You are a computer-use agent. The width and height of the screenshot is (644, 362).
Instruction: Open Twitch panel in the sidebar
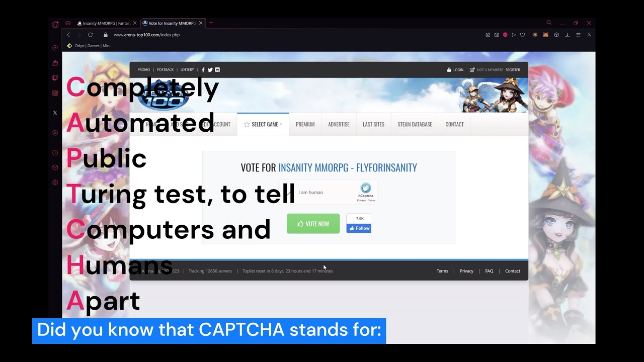coord(55,78)
